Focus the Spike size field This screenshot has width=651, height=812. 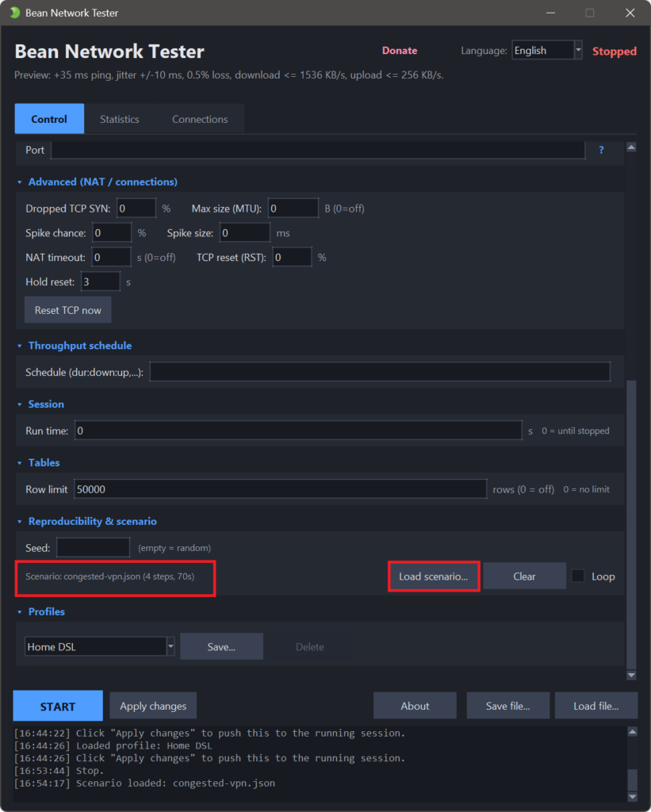click(245, 232)
